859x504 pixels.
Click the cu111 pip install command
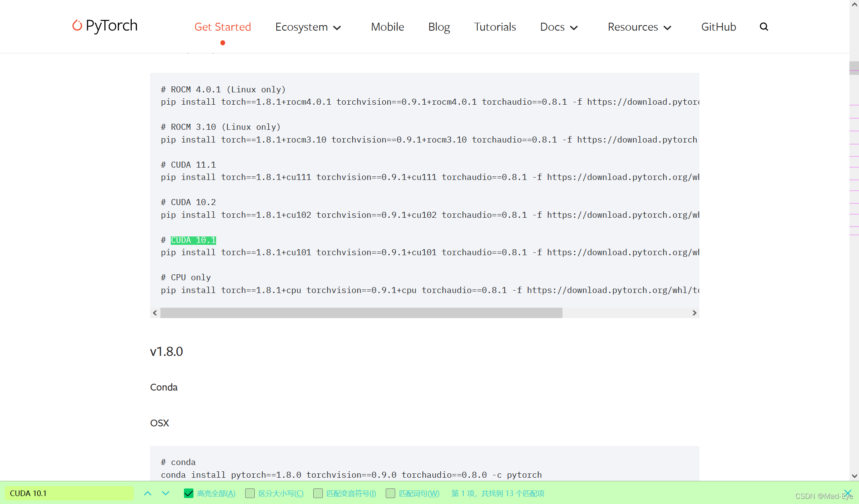pyautogui.click(x=430, y=177)
